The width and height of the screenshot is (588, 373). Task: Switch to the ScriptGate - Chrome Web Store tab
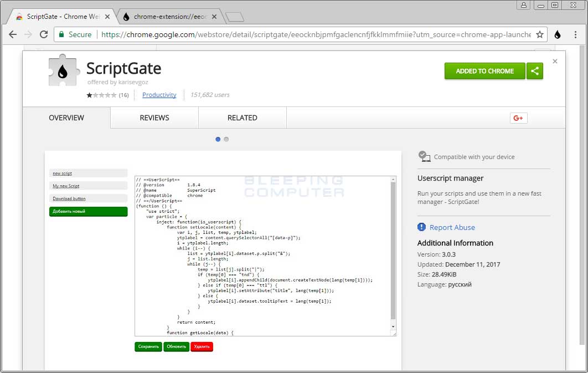pyautogui.click(x=63, y=17)
